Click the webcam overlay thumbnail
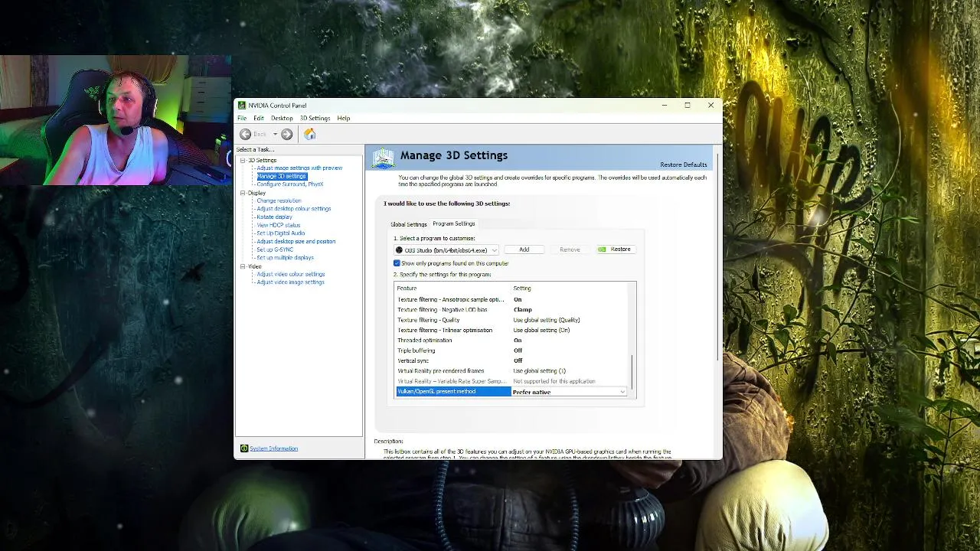 click(x=116, y=120)
